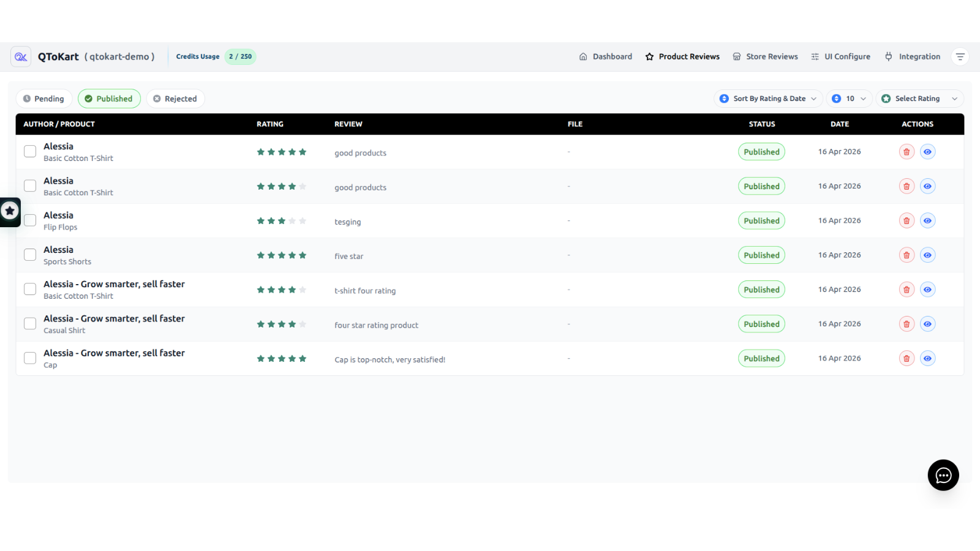
Task: Check the Cap review row checkbox
Action: 30,358
